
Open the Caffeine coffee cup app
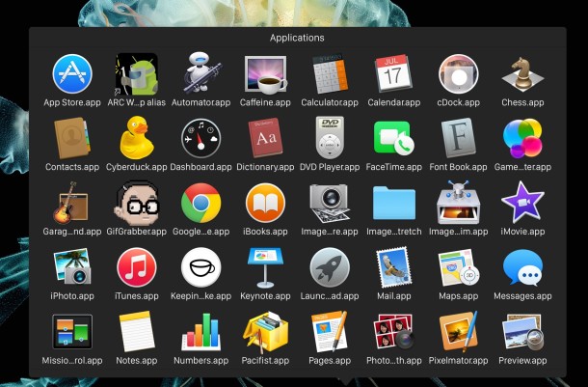(265, 74)
